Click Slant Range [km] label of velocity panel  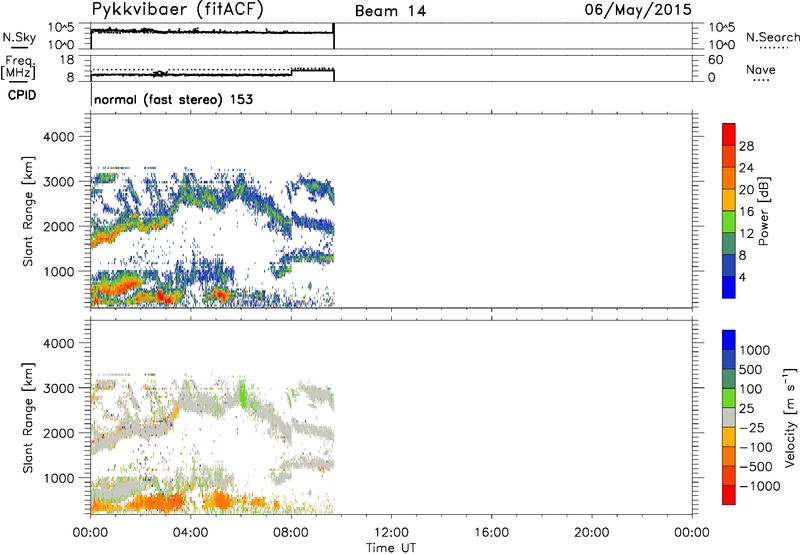pyautogui.click(x=28, y=418)
